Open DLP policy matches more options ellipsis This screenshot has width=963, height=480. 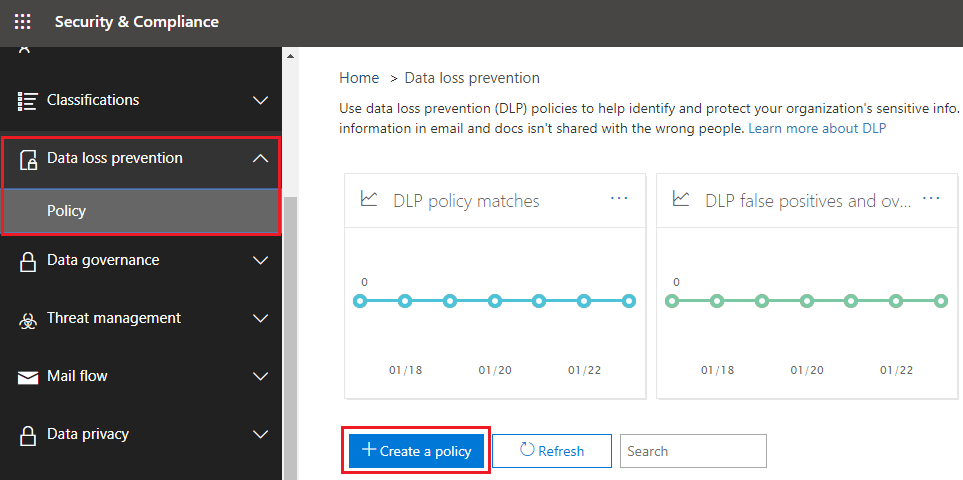[619, 198]
